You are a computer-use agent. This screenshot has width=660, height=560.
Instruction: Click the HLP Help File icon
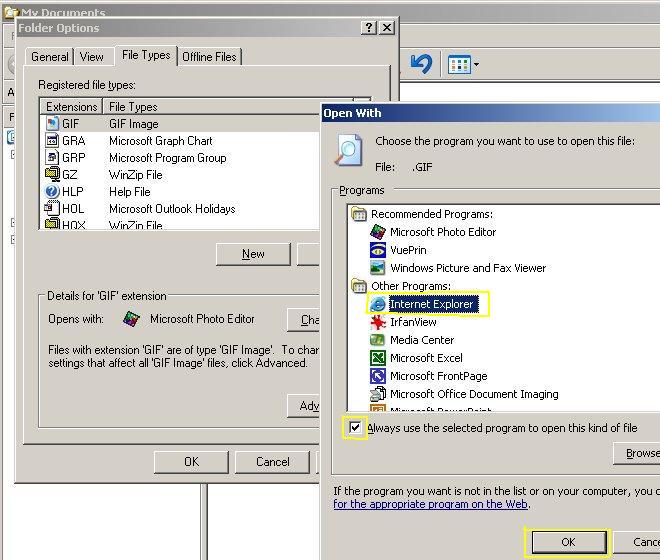(52, 192)
